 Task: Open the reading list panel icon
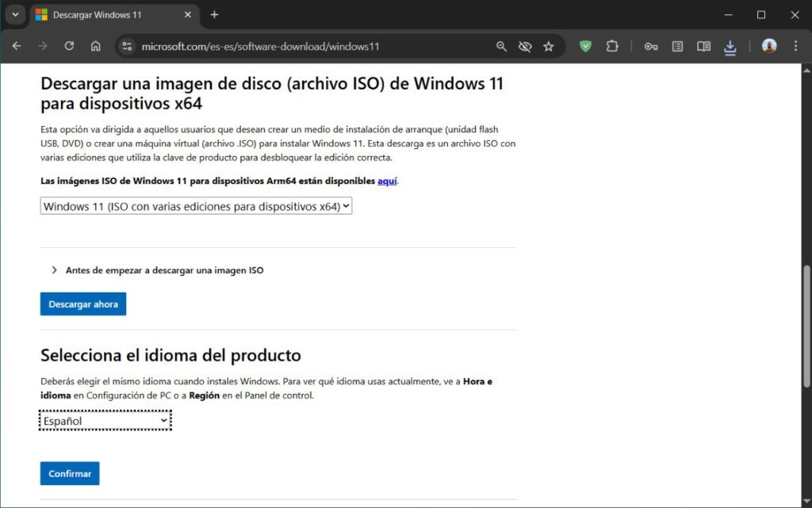[677, 46]
